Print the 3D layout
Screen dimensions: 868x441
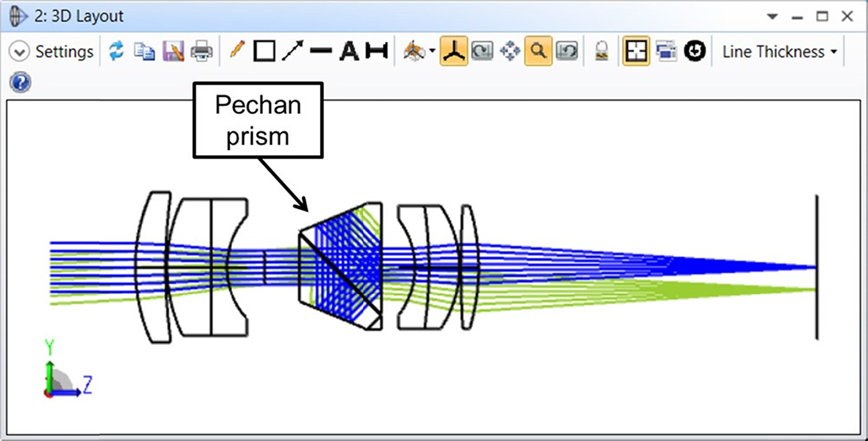(201, 52)
